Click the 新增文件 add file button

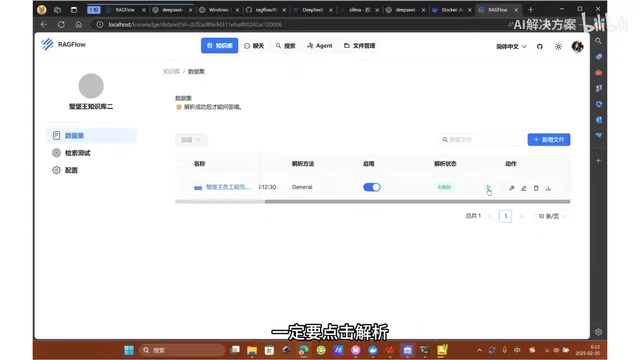[549, 140]
